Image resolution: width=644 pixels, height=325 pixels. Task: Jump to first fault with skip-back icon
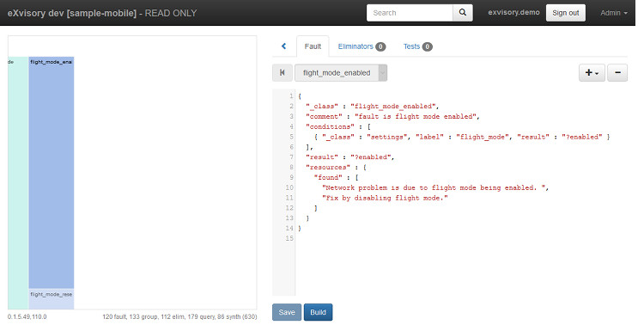(x=283, y=73)
